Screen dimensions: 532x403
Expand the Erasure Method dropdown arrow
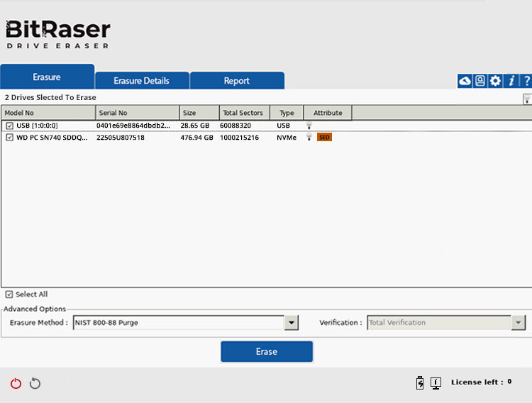(291, 323)
